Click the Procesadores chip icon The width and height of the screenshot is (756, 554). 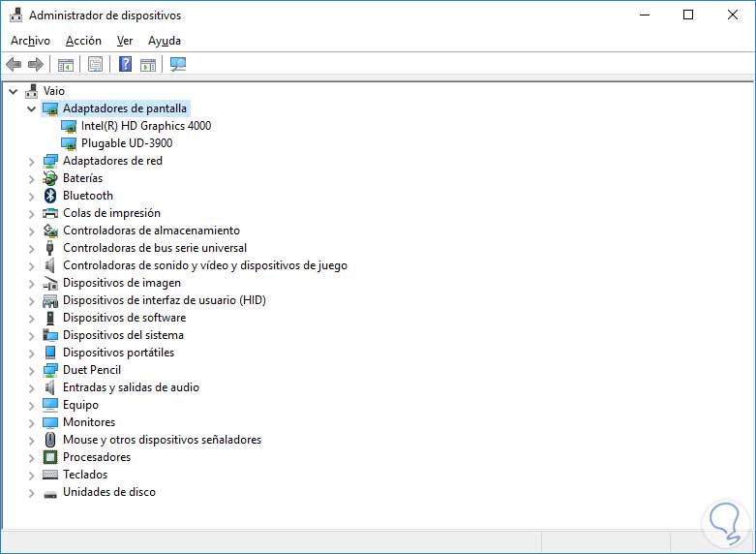[x=50, y=457]
